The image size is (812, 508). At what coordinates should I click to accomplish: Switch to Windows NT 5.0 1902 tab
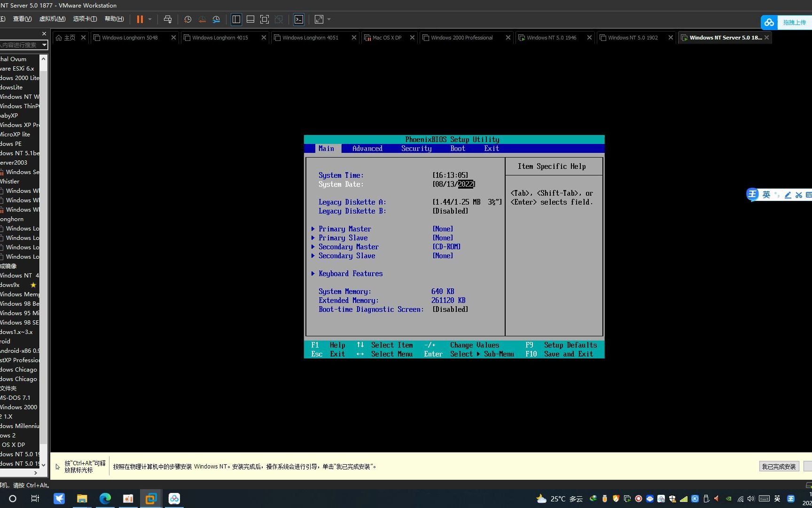tap(632, 38)
